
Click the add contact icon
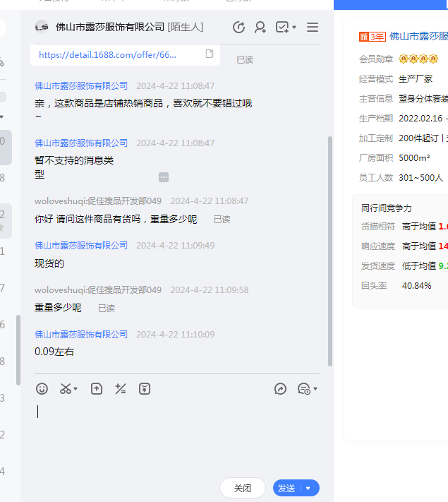tap(260, 27)
